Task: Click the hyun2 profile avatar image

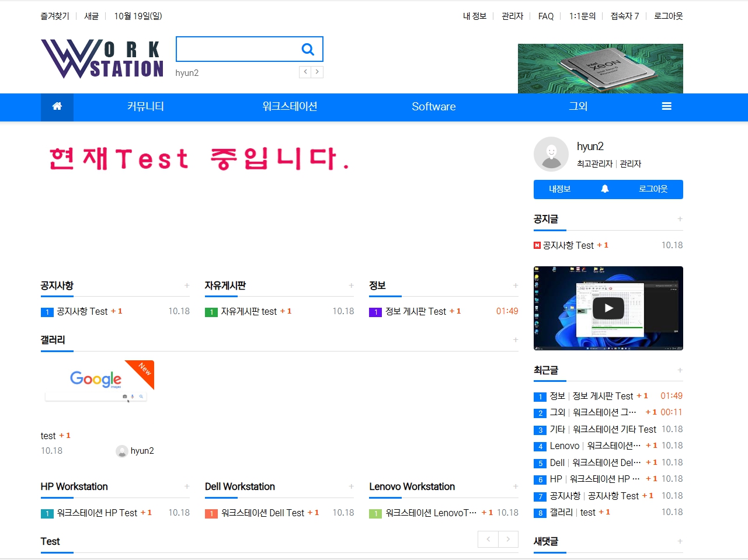Action: tap(551, 154)
